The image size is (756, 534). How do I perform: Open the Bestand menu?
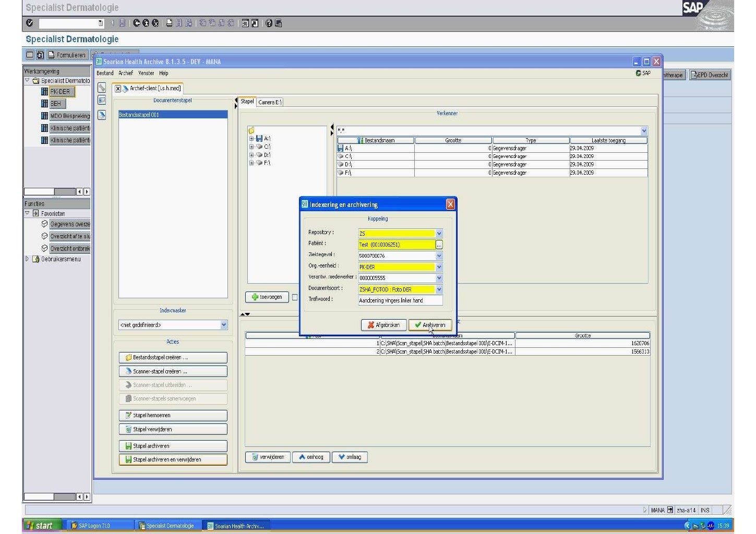(x=104, y=73)
